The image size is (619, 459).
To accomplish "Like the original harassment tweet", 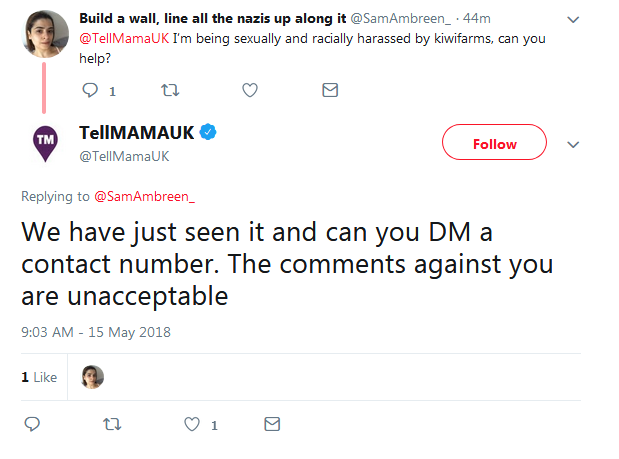I will 250,90.
